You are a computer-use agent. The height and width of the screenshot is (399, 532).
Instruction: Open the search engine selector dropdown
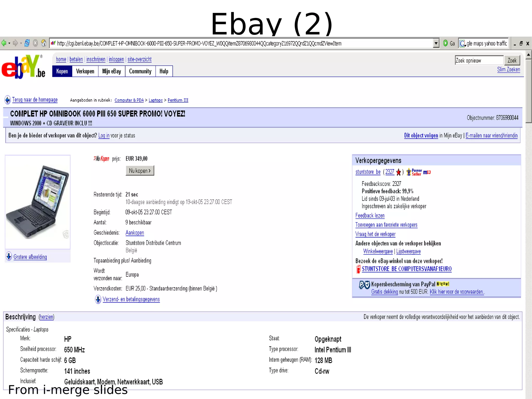click(x=463, y=44)
